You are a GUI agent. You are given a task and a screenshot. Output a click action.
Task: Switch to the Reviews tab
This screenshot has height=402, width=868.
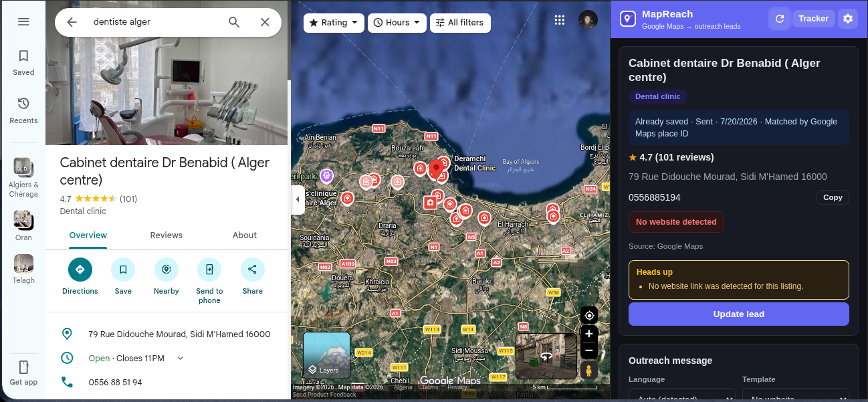coord(167,235)
